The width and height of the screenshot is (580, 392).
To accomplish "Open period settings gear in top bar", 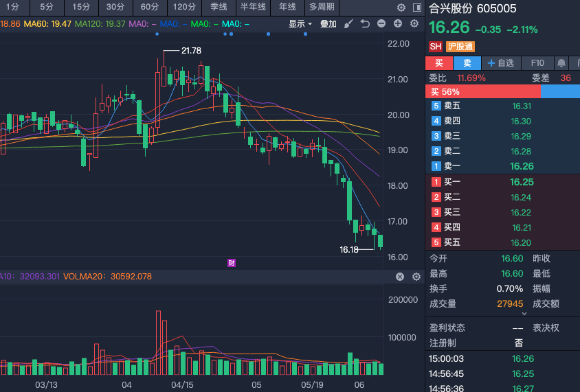I will pos(401,8).
